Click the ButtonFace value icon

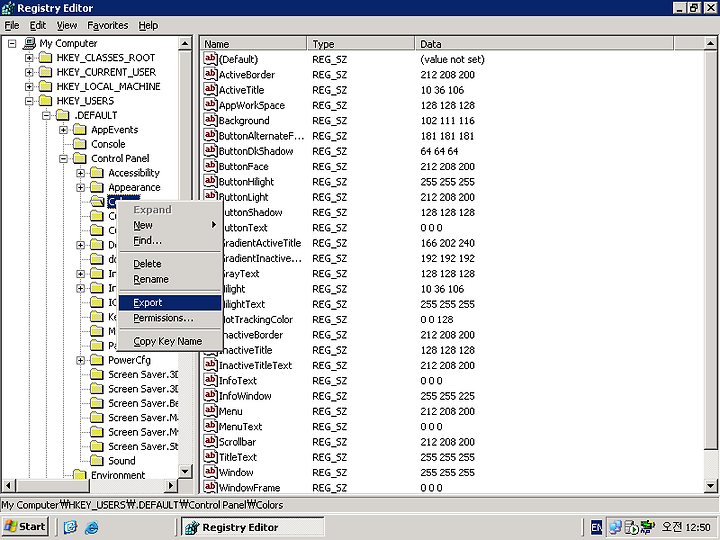[210, 166]
